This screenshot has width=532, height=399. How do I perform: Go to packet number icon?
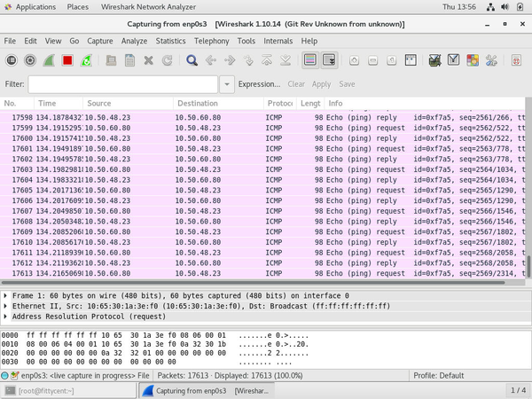pyautogui.click(x=248, y=60)
